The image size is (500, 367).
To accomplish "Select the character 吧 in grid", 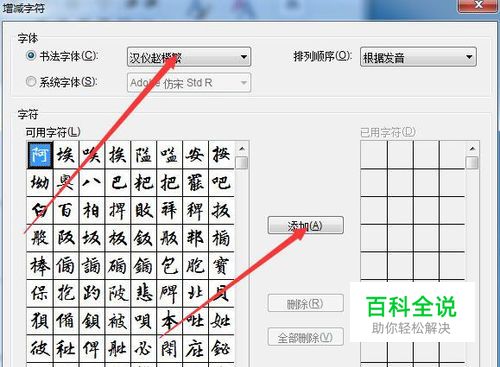I will pyautogui.click(x=222, y=183).
